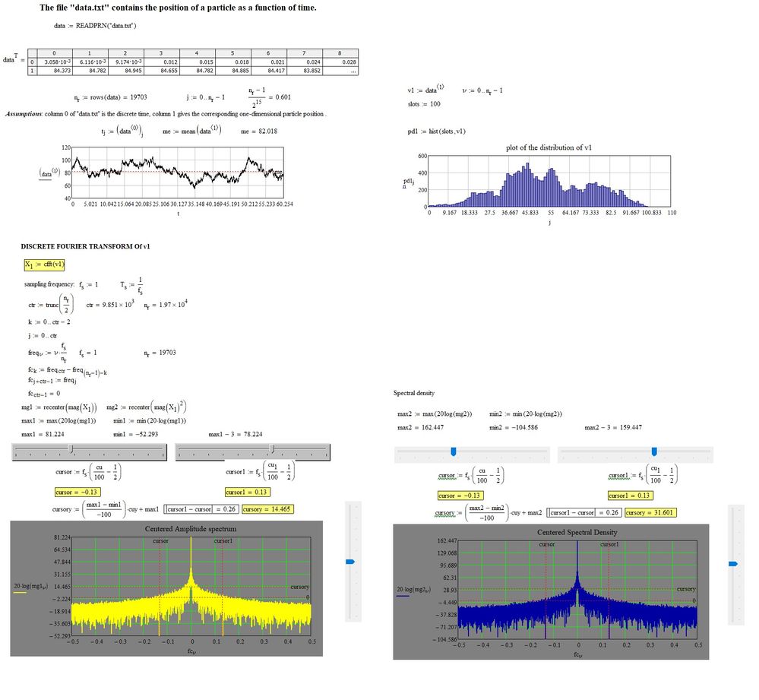
Task: Select the data := READPRN("data.txt") definition
Action: [x=95, y=26]
